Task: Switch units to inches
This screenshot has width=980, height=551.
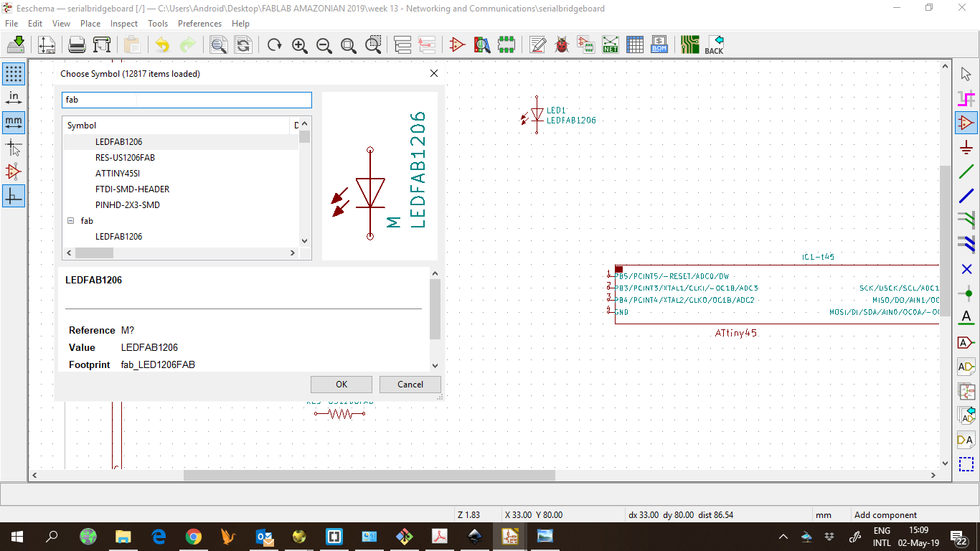Action: pyautogui.click(x=14, y=98)
